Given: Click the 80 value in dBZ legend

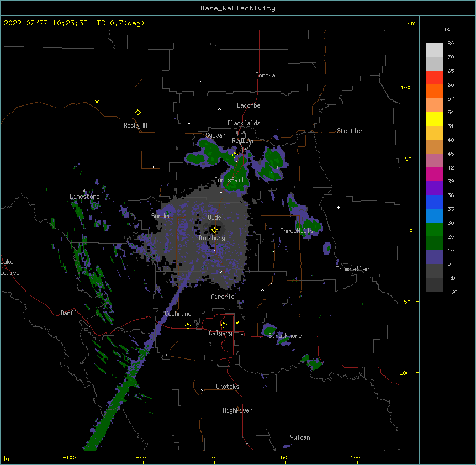Looking at the screenshot, I should point(451,44).
